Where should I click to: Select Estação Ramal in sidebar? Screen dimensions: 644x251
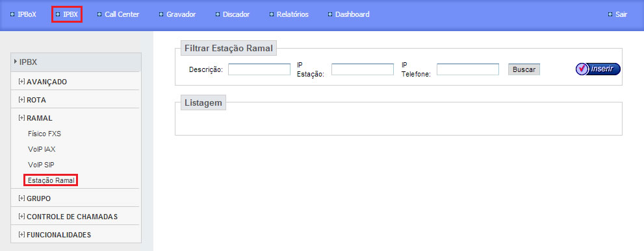tap(51, 180)
